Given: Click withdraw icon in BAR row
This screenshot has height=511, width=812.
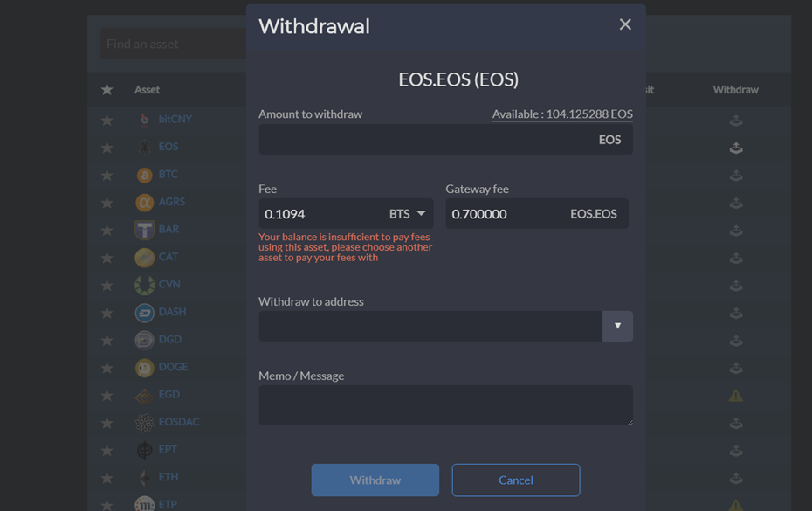Looking at the screenshot, I should point(736,231).
